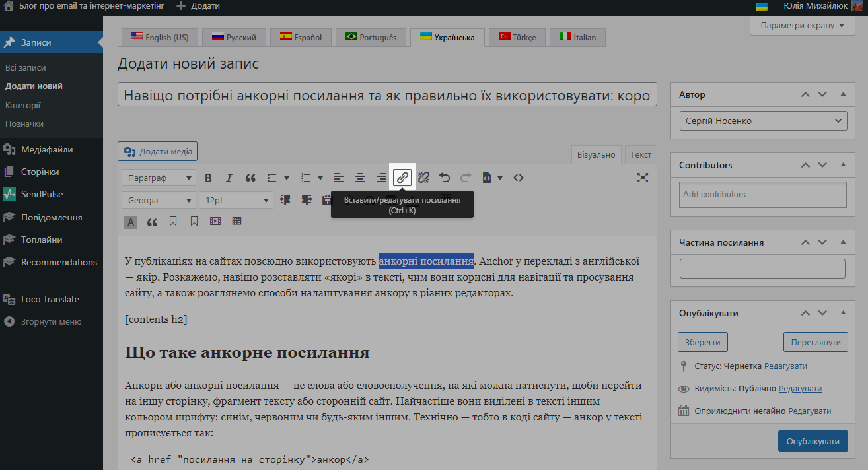Save the draft with Зберегти
The image size is (868, 470).
coord(703,342)
